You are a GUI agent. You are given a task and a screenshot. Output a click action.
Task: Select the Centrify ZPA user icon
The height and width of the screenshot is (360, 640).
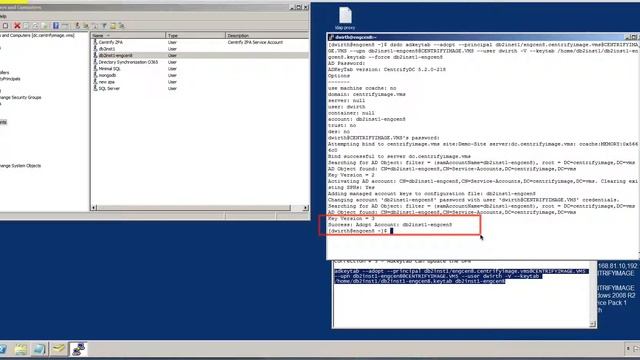coord(96,42)
